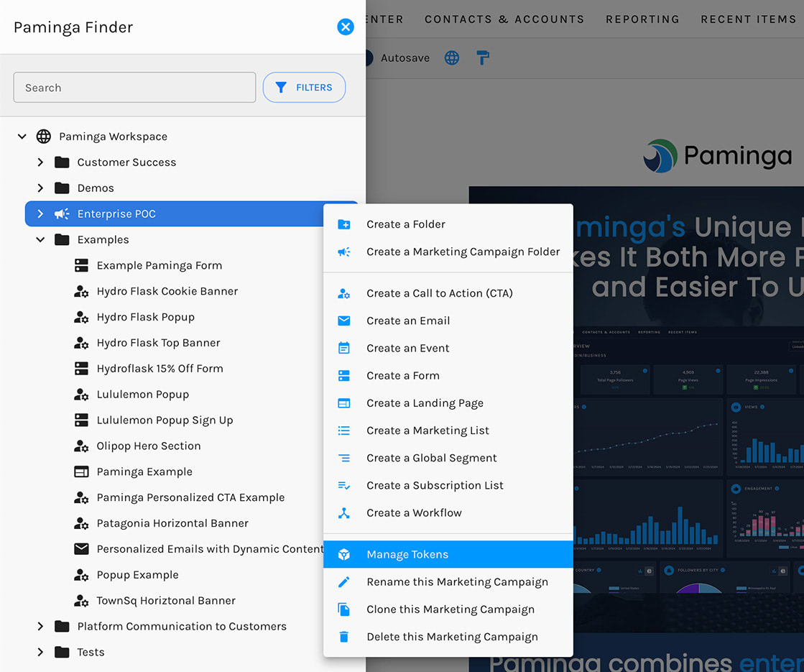Select Hydro Flask Popup tree item
Viewport: 804px width, 672px height.
[x=146, y=317]
